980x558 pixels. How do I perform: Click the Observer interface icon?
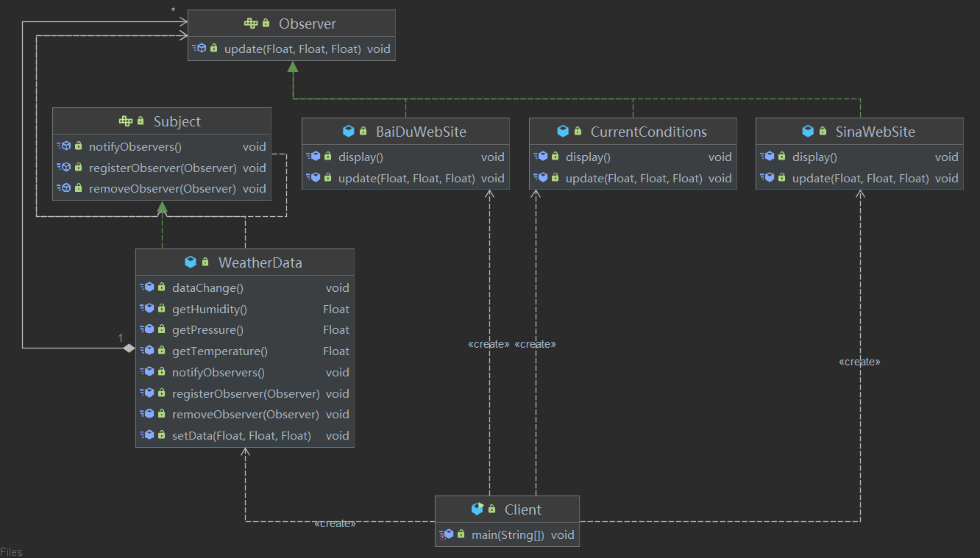tap(251, 24)
